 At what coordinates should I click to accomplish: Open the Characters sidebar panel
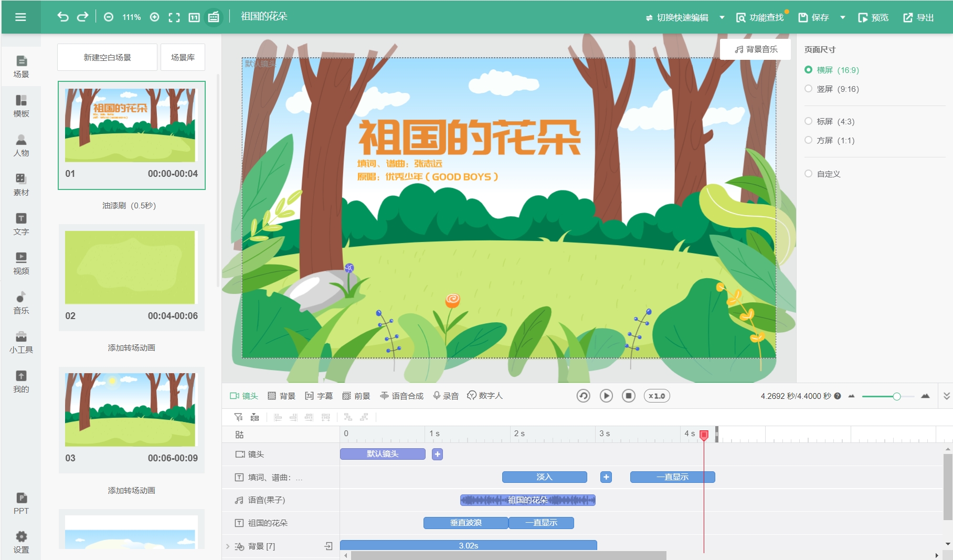point(21,145)
